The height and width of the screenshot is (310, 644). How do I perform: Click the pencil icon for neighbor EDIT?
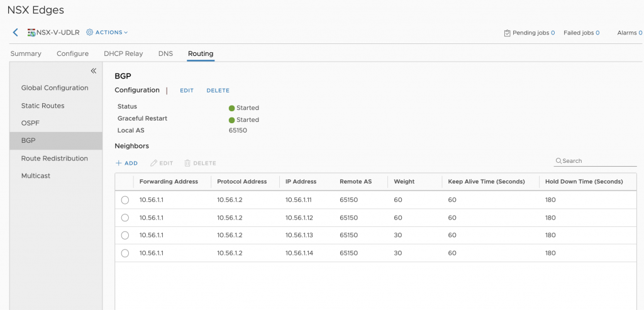pos(153,163)
